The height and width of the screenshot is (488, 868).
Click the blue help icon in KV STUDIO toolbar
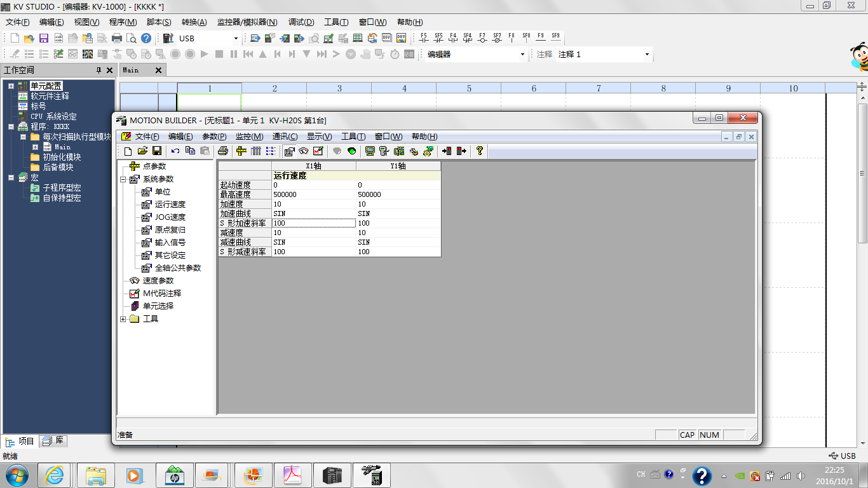point(146,38)
